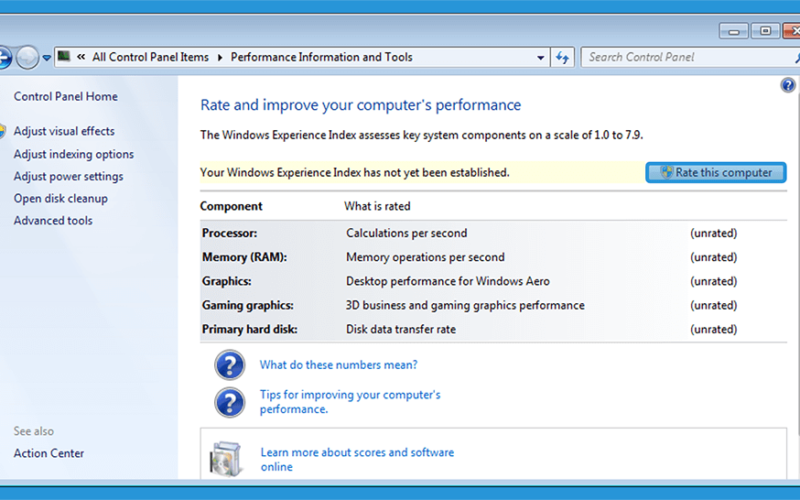Click the software box icon near 'Learn more'
The height and width of the screenshot is (500, 800).
[x=226, y=459]
